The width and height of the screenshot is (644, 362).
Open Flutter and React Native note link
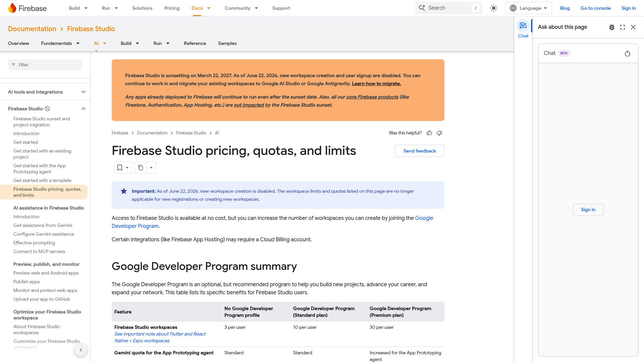(x=160, y=337)
